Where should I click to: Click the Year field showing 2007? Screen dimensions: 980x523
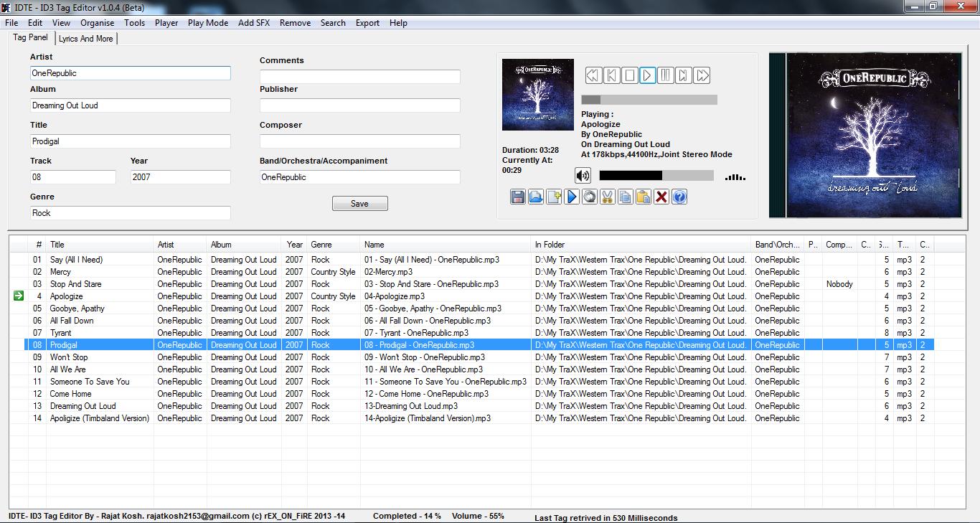click(181, 176)
